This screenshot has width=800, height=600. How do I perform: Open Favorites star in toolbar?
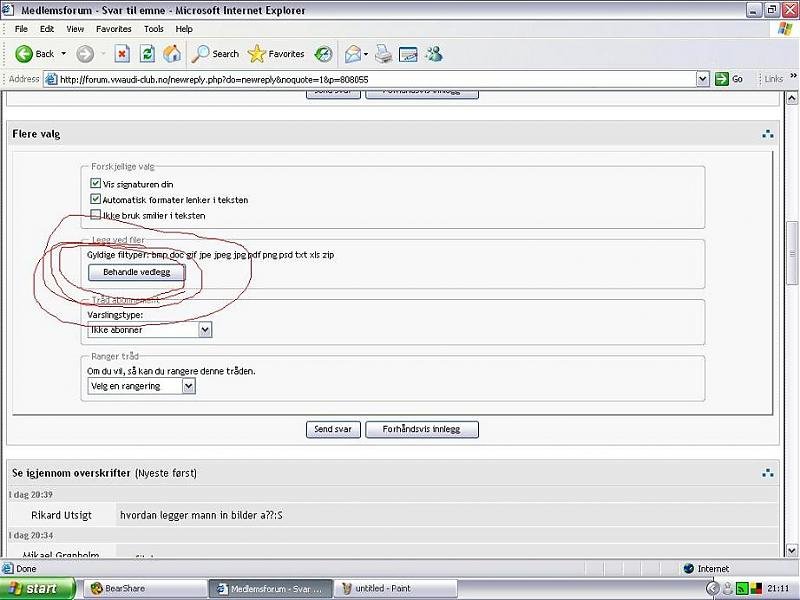(276, 54)
